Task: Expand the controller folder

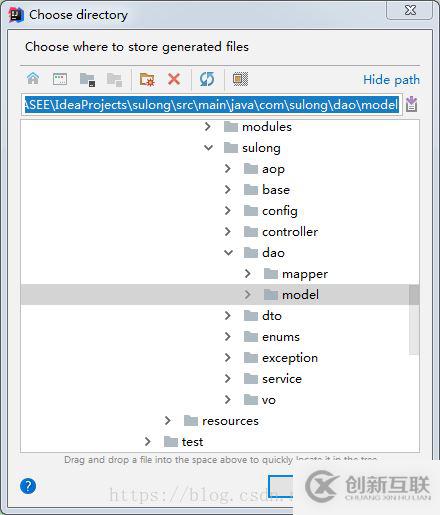Action: (x=228, y=232)
